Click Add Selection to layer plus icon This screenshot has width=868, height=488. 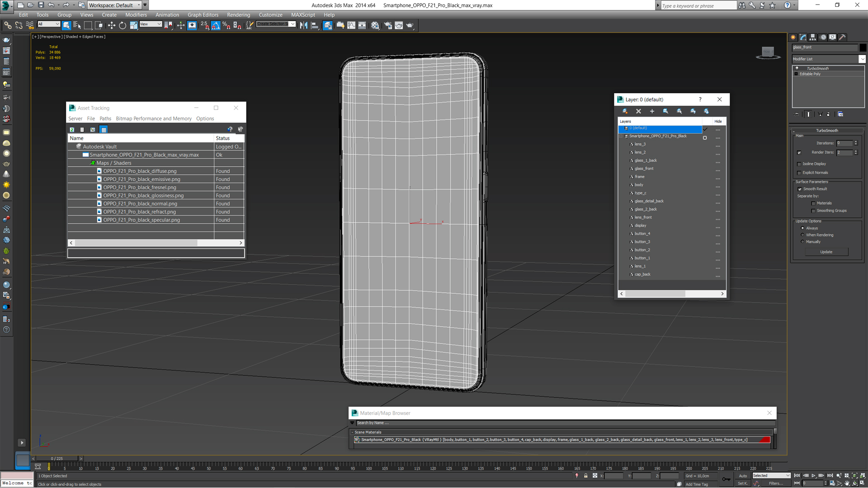click(x=652, y=111)
